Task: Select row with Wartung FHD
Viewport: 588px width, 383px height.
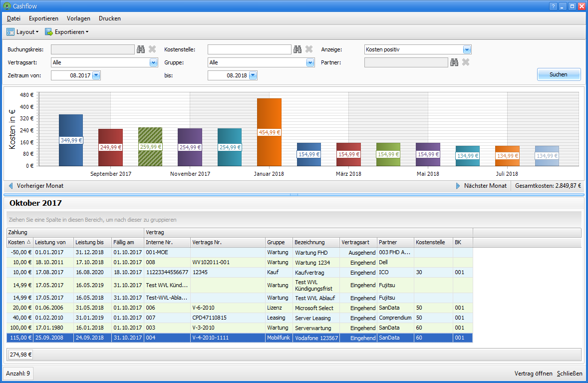Action: pyautogui.click(x=240, y=253)
